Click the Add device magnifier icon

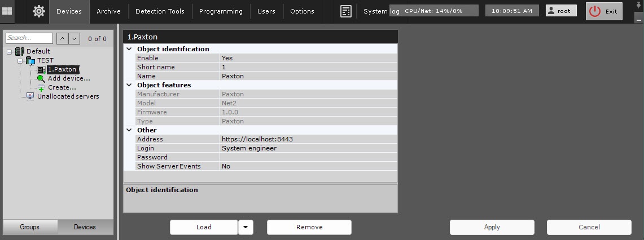click(x=41, y=79)
